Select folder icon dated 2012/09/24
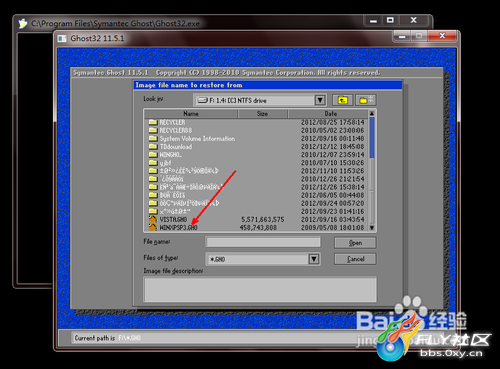The height and width of the screenshot is (369, 500). click(x=153, y=203)
